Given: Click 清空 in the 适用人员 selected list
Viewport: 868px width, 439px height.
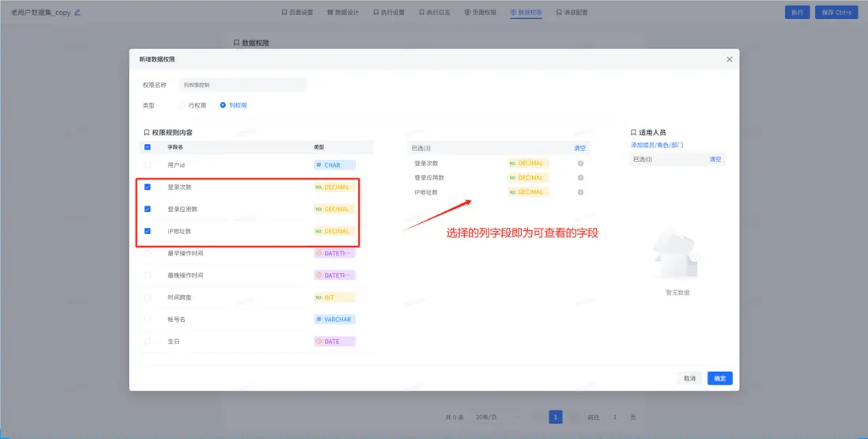Looking at the screenshot, I should coord(715,160).
